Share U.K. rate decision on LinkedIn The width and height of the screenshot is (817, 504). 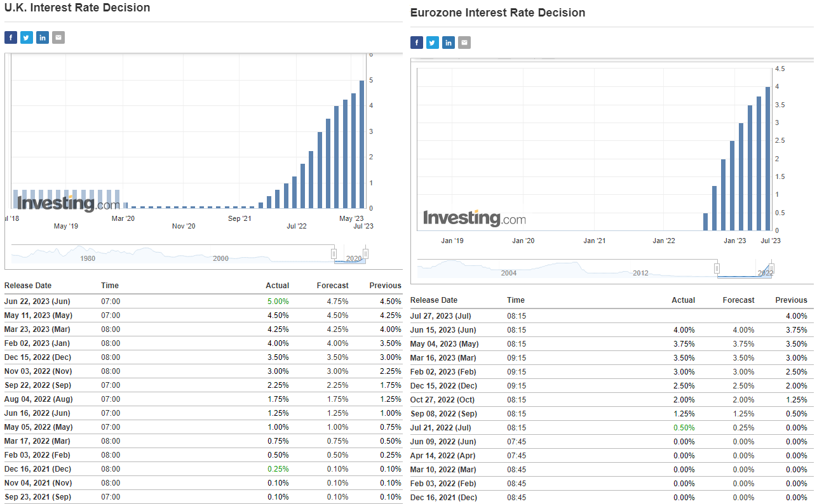[43, 37]
